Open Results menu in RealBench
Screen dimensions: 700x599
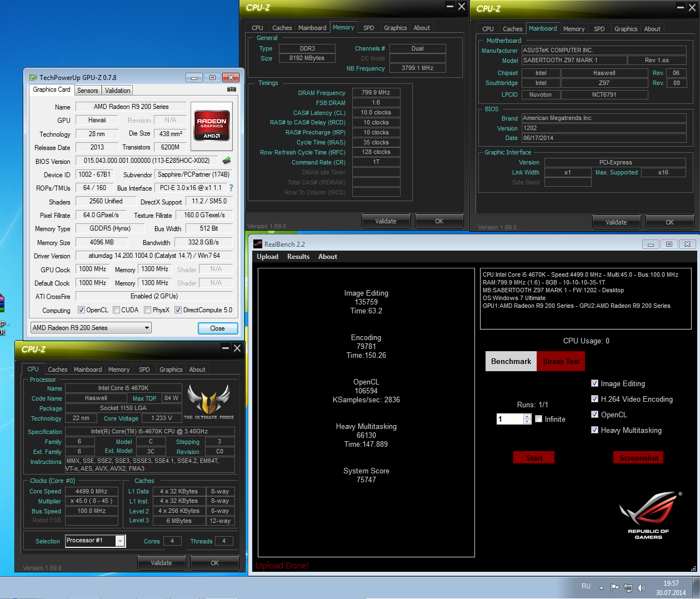tap(298, 257)
